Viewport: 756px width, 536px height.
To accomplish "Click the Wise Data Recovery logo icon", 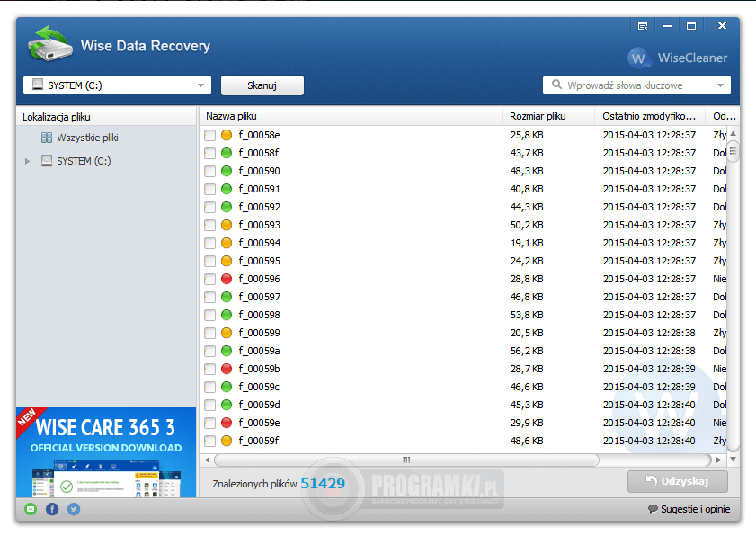I will 49,44.
